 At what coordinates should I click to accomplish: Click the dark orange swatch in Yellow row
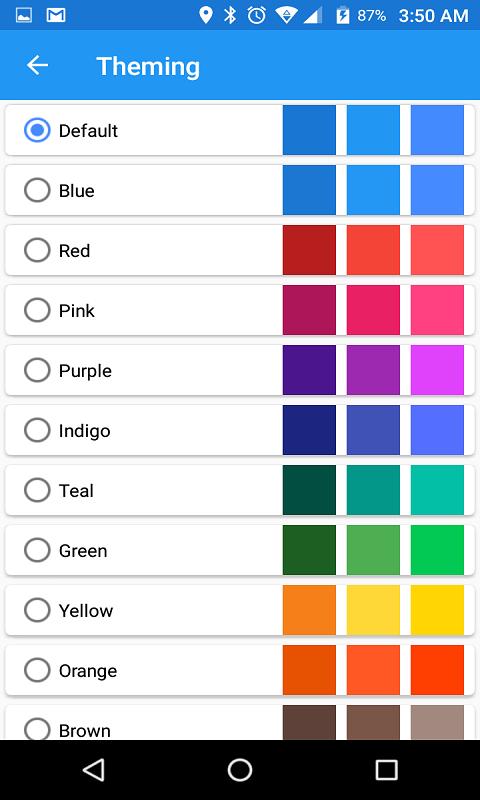click(309, 610)
